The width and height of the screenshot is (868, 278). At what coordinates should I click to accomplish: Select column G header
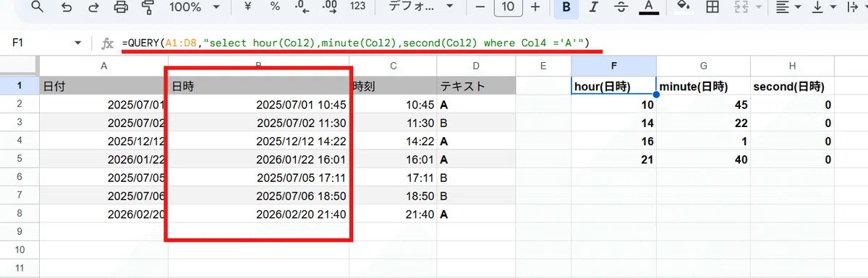(x=703, y=66)
